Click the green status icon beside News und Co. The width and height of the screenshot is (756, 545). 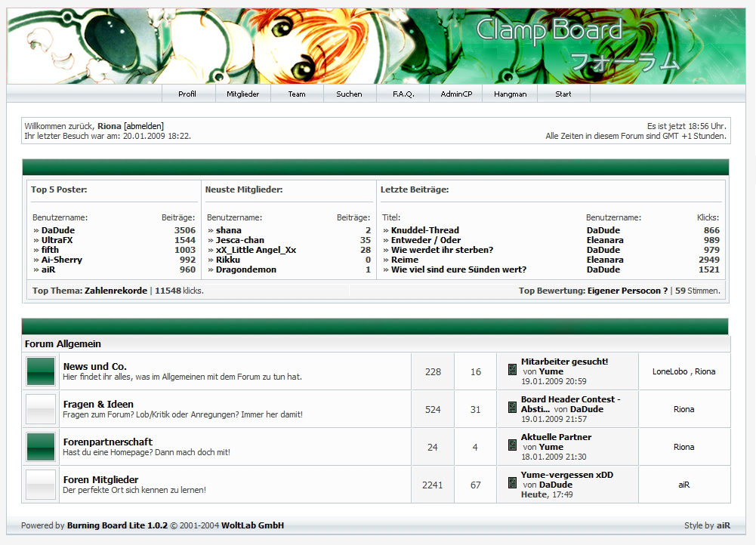pos(41,371)
